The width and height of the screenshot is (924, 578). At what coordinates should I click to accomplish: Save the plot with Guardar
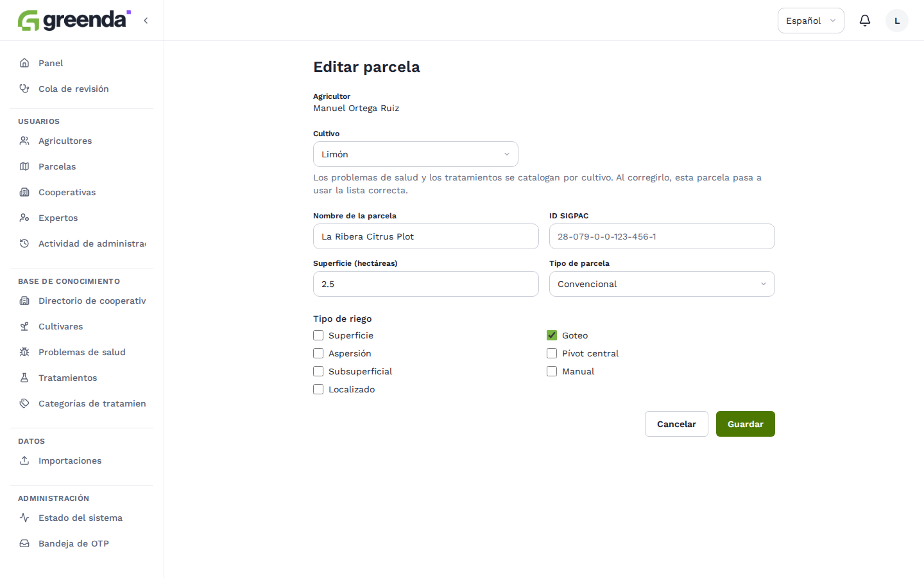point(746,424)
